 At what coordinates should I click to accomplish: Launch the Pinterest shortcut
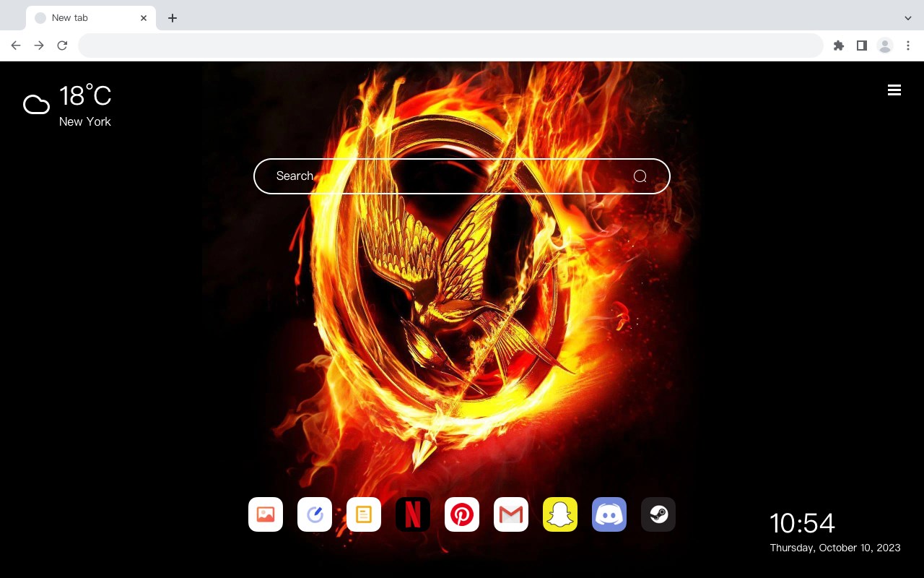[462, 514]
